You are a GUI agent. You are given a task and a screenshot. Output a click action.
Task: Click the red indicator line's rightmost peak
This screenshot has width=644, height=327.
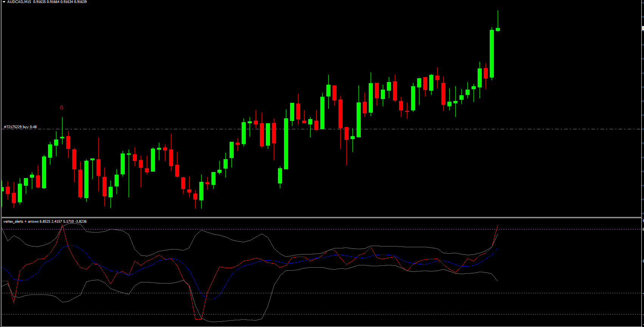coord(498,225)
